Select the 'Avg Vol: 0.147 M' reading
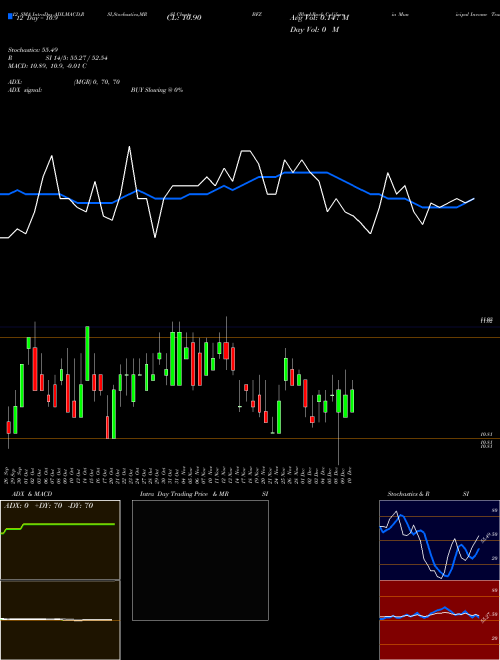This screenshot has width=500, height=660. coord(319,18)
